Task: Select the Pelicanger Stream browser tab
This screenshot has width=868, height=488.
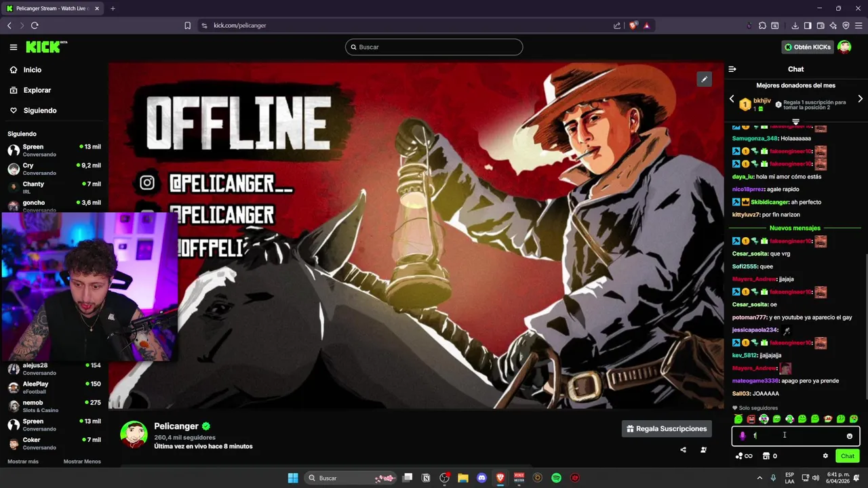Action: (x=53, y=8)
